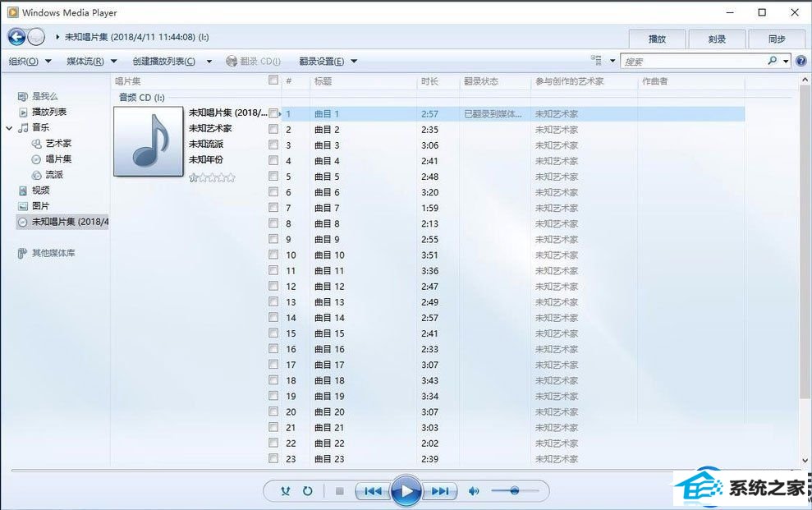Sort by 参与创作的艺术家 column header
Viewport: 812px width, 510px height.
[584, 81]
